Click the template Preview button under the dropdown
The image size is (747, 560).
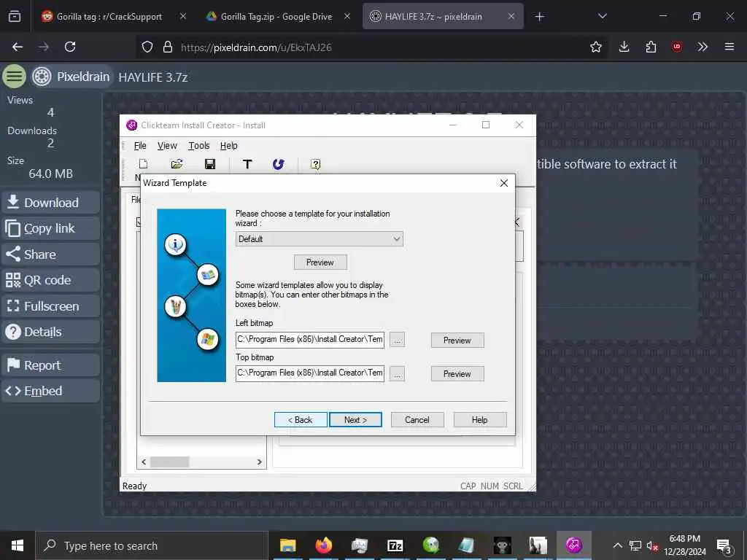[x=320, y=262]
